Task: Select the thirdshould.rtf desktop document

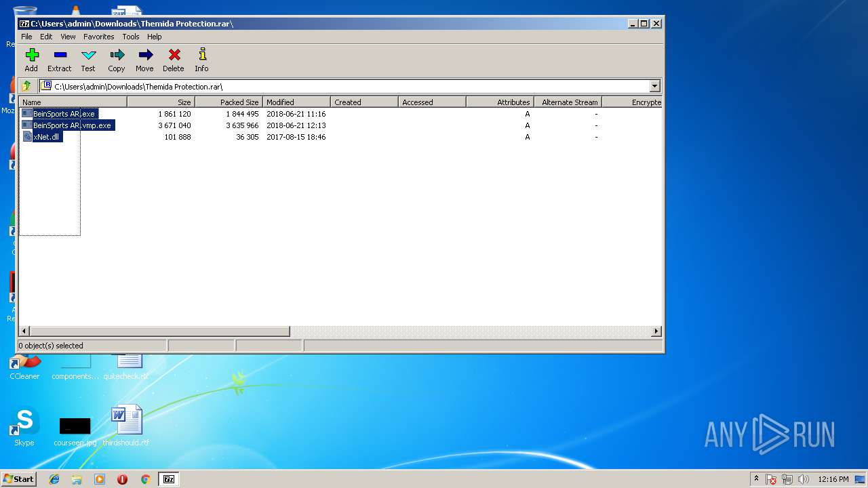Action: 126,426
